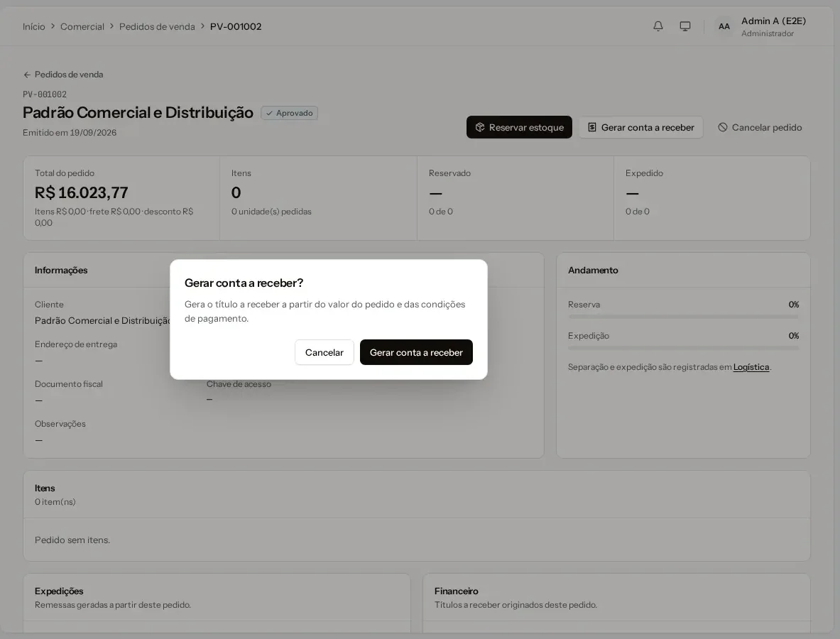The image size is (840, 639).
Task: Click the checkmark icon in Aprovado badge
Action: coord(269,113)
